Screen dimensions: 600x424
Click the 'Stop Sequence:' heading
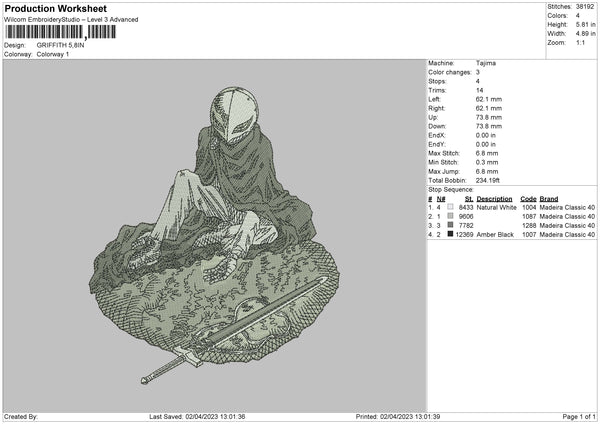click(451, 190)
